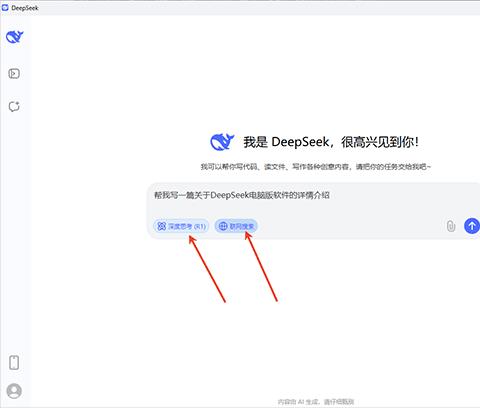The image size is (480, 408).
Task: Toggle the 深度思考 (R1) deep thinking mode
Action: click(181, 226)
